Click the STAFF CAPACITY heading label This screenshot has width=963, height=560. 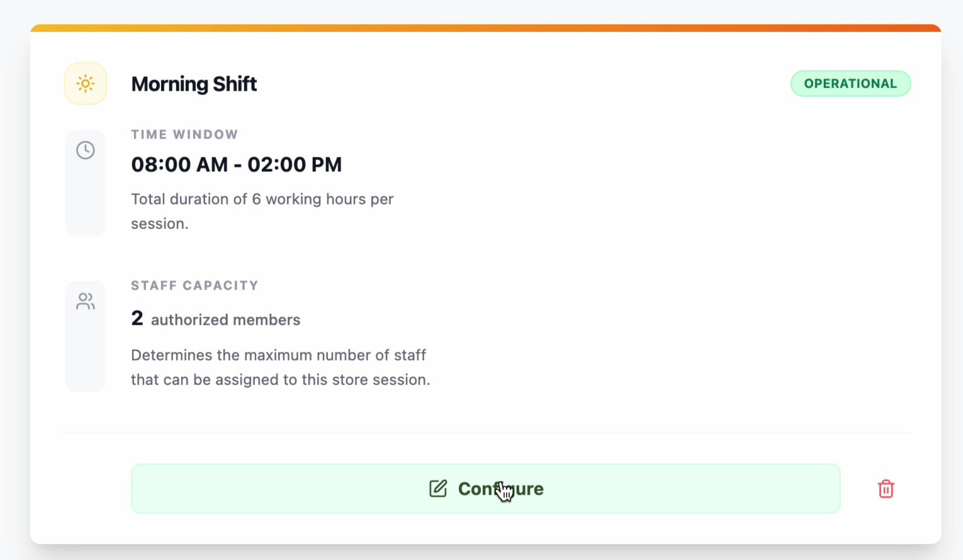(x=194, y=286)
